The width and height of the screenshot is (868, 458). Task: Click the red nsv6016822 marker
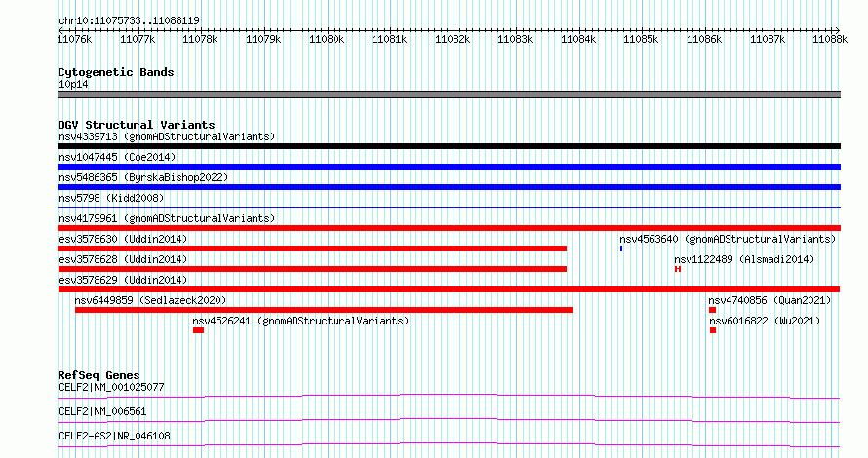tap(713, 330)
